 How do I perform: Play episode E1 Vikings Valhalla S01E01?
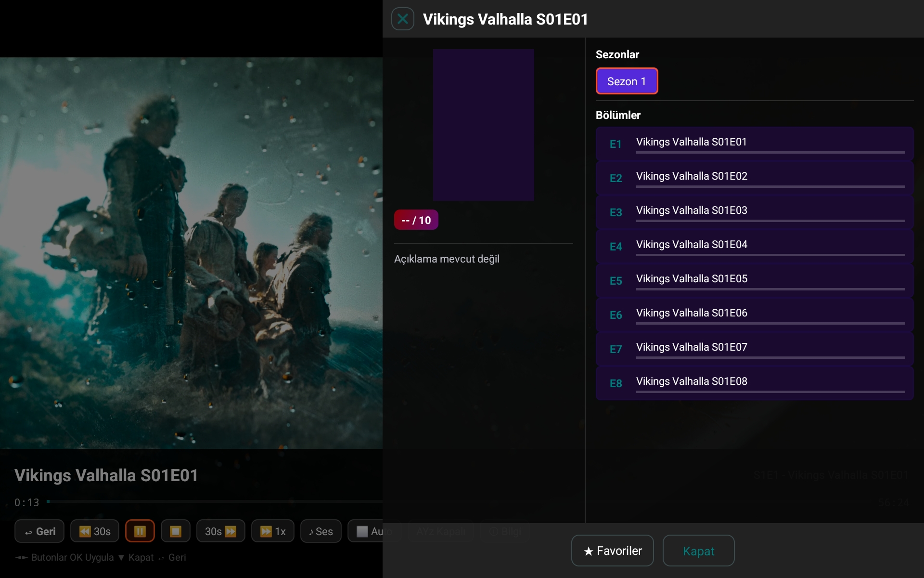pos(755,144)
